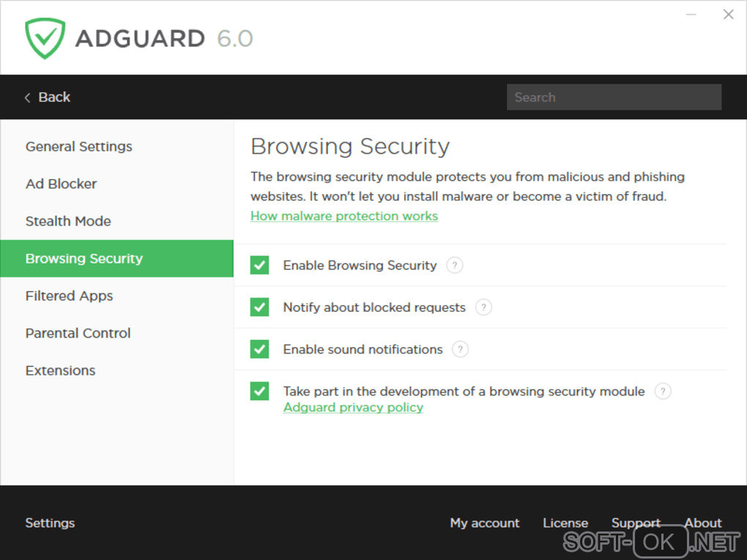Image resolution: width=747 pixels, height=560 pixels.
Task: Open Adguard privacy policy link
Action: click(x=353, y=408)
